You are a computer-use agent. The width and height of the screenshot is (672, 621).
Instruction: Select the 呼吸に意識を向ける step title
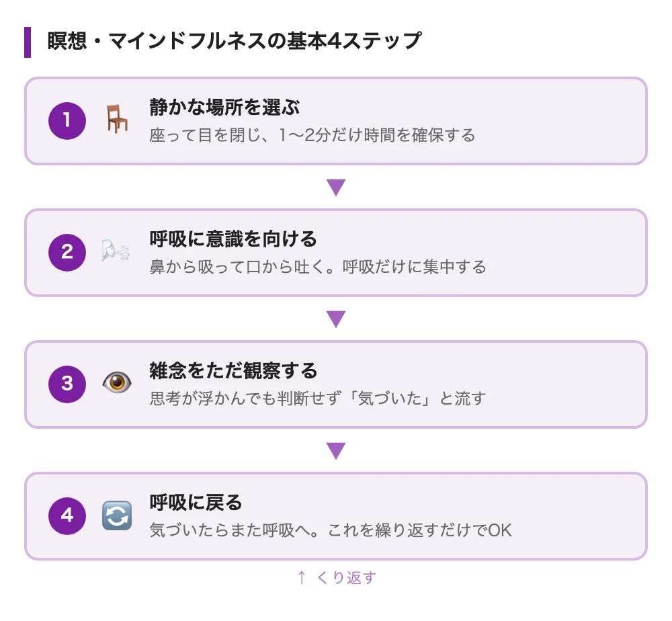[233, 239]
